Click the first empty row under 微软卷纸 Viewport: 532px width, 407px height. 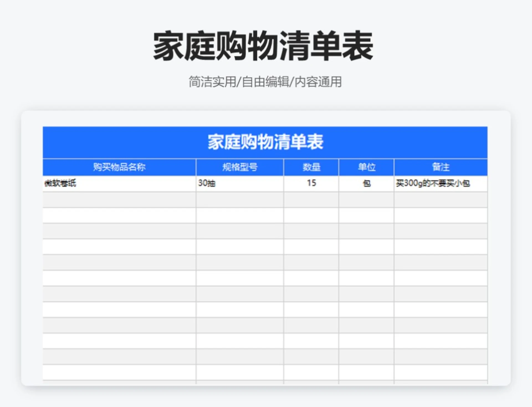tap(119, 199)
